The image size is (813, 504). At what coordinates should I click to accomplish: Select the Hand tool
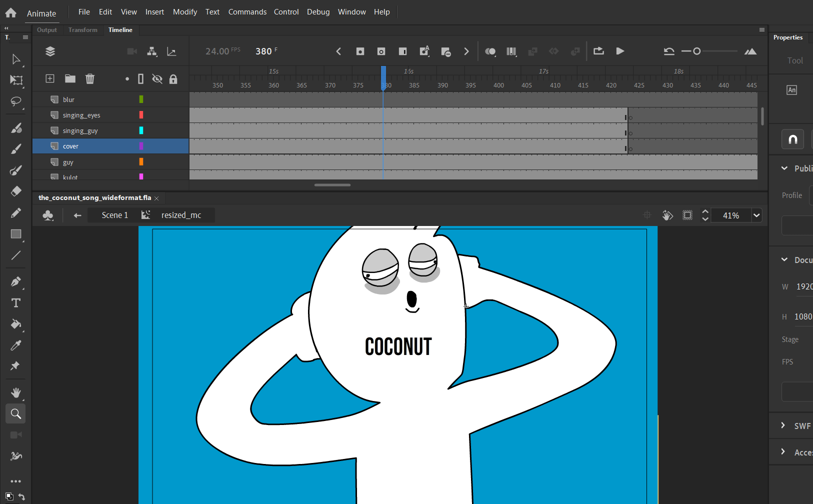pos(16,392)
